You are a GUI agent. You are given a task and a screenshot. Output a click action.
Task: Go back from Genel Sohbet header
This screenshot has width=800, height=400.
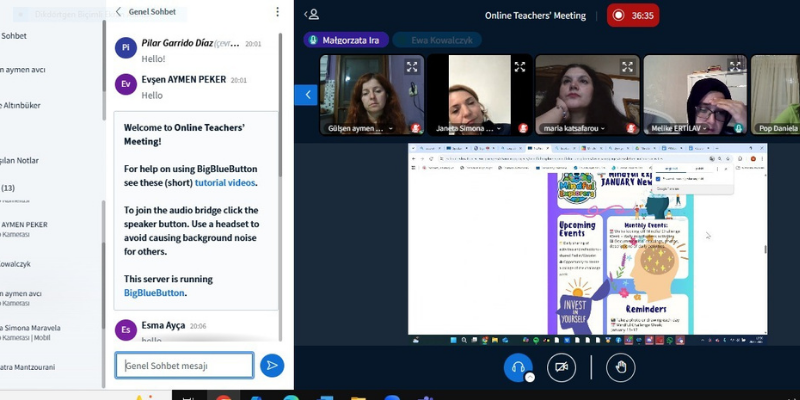click(118, 11)
